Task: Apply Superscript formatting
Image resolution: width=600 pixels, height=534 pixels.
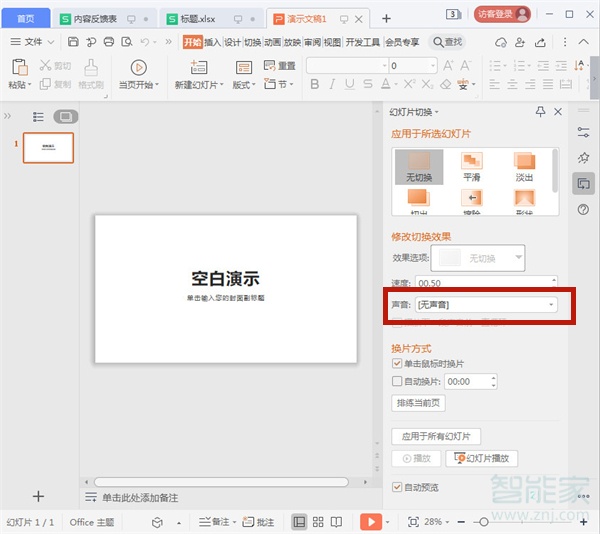Action: click(409, 84)
